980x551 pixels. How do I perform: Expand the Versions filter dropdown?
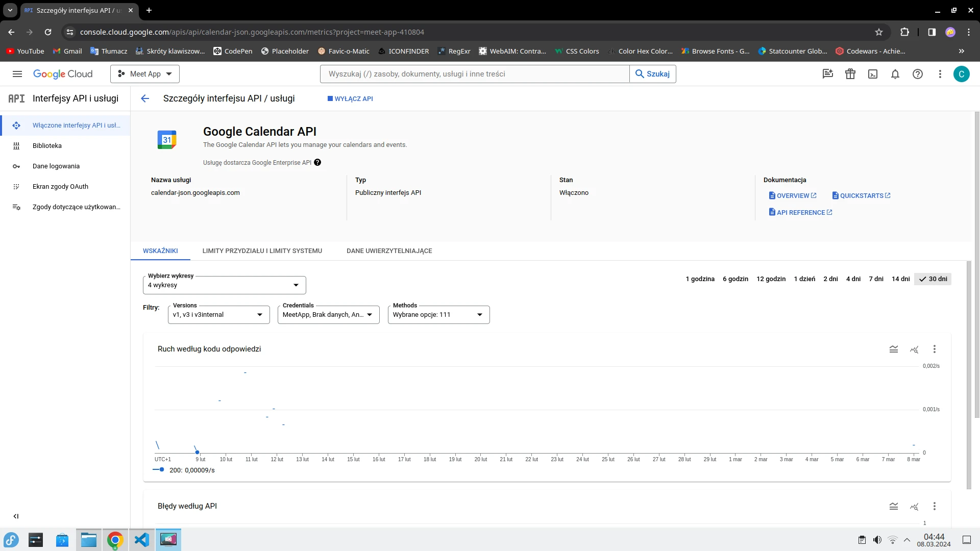(218, 315)
